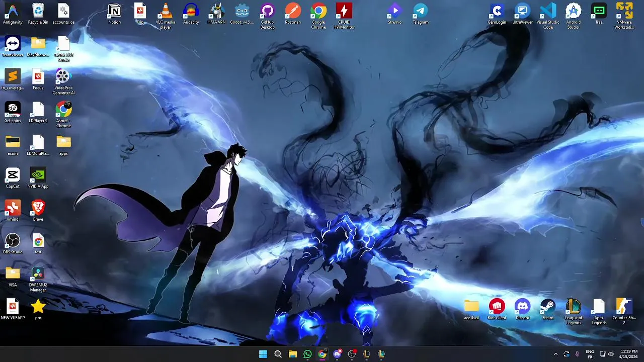Open the Focus file icon
644x362 pixels.
click(x=38, y=79)
